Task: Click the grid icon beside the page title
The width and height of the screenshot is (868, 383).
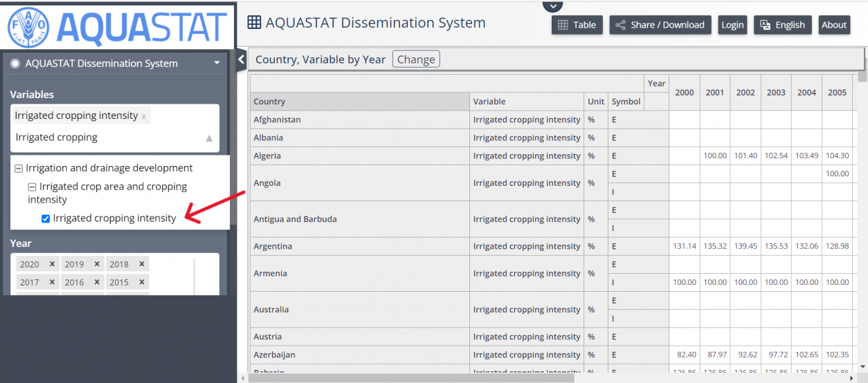Action: point(254,23)
